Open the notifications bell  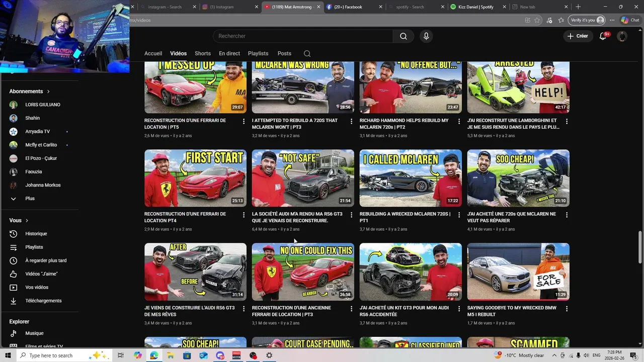pyautogui.click(x=603, y=36)
